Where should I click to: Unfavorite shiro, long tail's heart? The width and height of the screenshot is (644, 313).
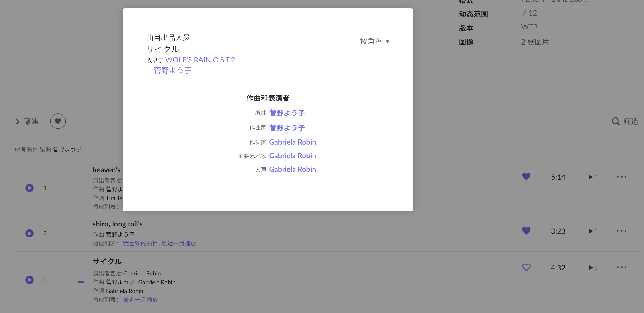pos(526,231)
